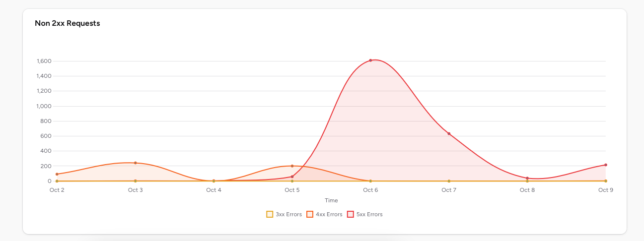Click the 3xx Errors legend color box
Image resolution: width=644 pixels, height=241 pixels.
270,214
